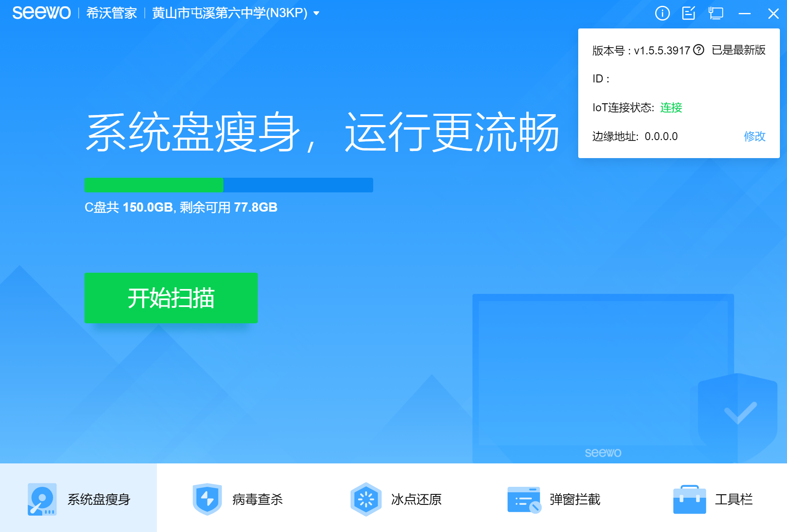Open the 系统盘瘦身 disk cleanup icon
The image size is (787, 532).
pyautogui.click(x=42, y=499)
